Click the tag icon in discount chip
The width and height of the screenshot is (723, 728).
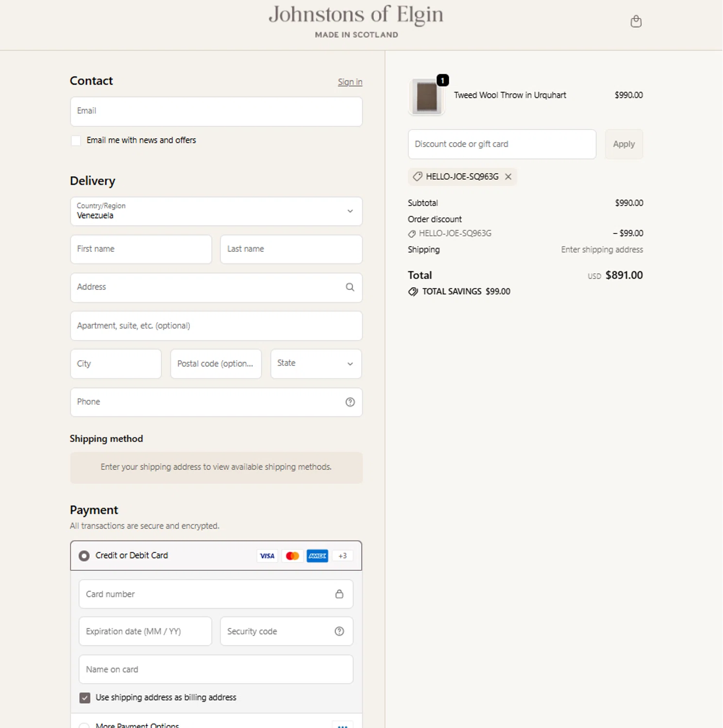pos(417,177)
